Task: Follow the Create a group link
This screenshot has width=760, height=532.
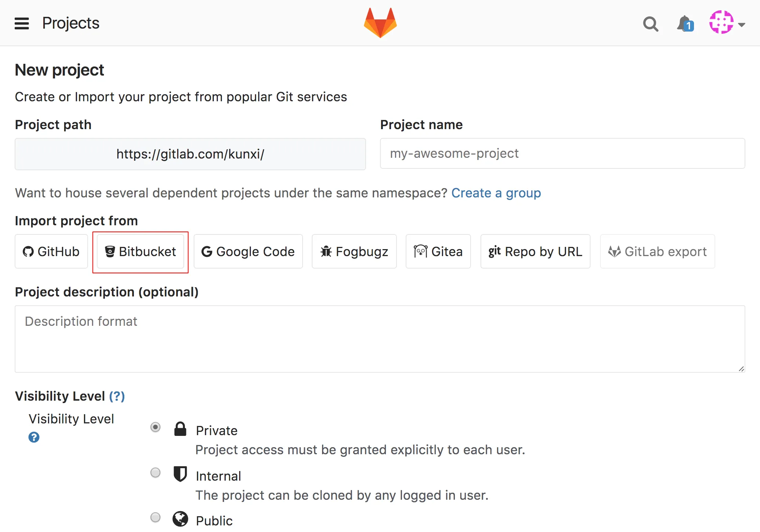Action: pyautogui.click(x=496, y=193)
